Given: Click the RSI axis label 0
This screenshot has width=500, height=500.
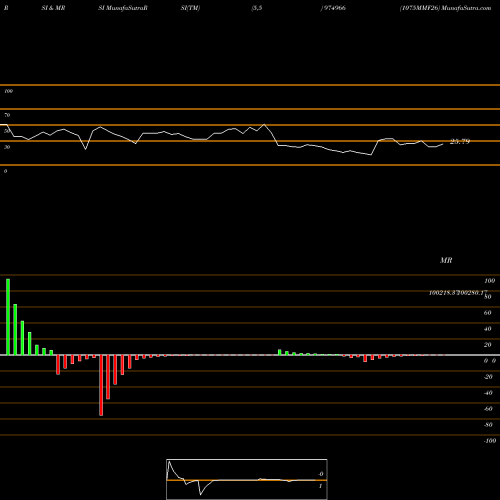Looking at the screenshot, I should pos(5,171).
